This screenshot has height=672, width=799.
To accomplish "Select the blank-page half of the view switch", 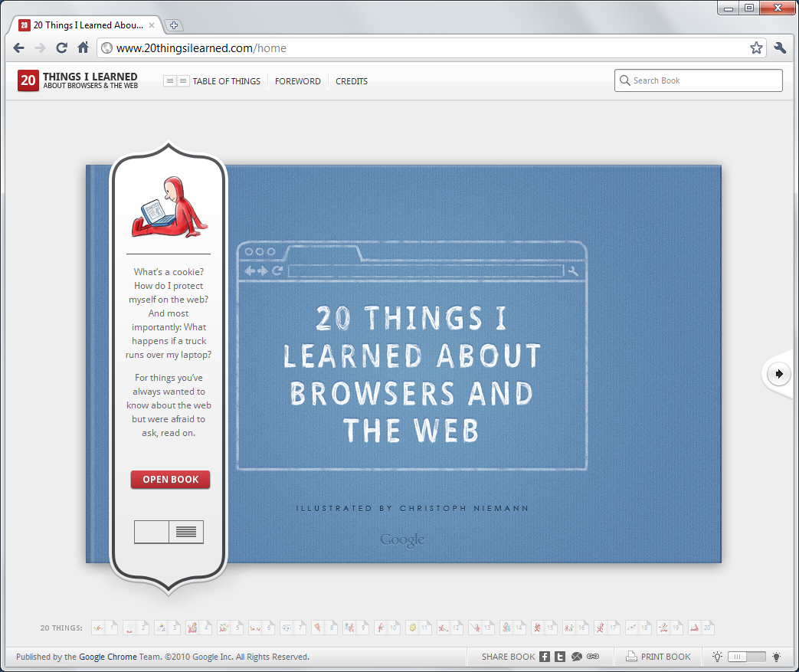I will click(x=152, y=532).
